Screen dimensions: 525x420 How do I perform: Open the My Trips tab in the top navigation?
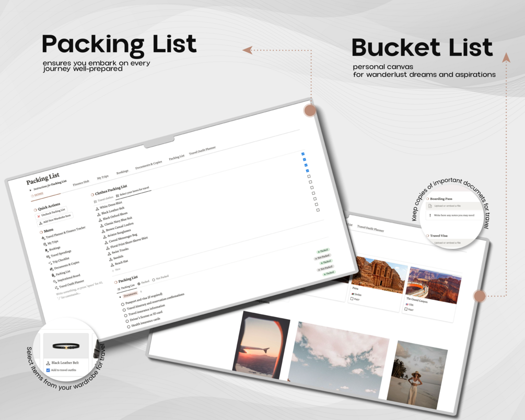pos(103,177)
